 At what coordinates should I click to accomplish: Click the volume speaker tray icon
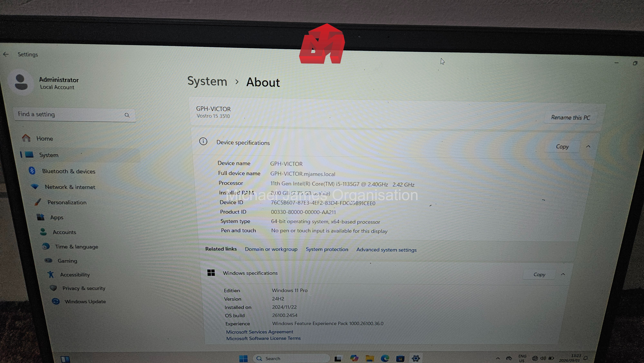tap(543, 358)
